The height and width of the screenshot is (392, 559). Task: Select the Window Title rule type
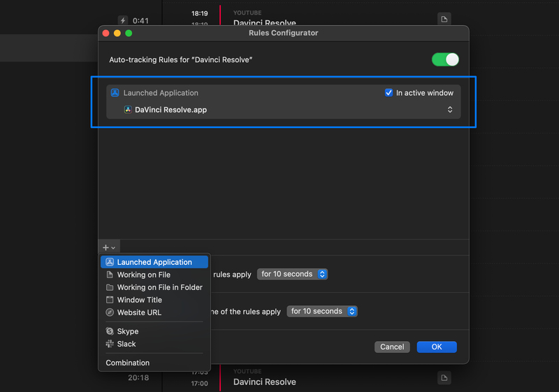(x=154, y=300)
